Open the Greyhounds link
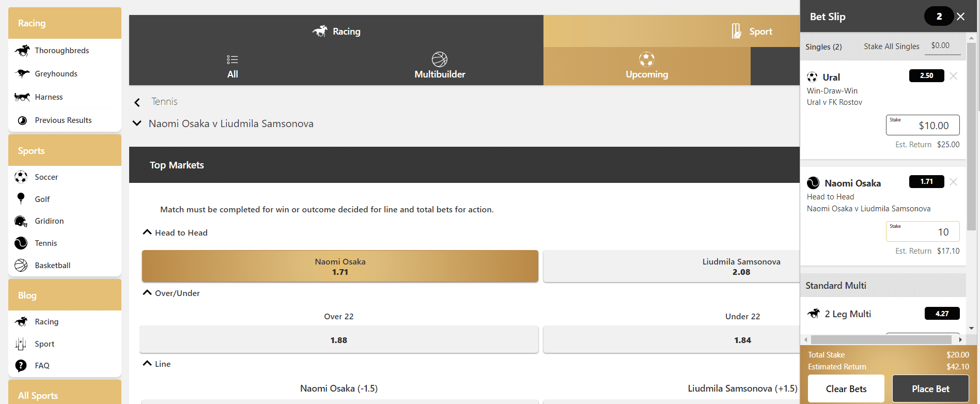980x404 pixels. (56, 74)
